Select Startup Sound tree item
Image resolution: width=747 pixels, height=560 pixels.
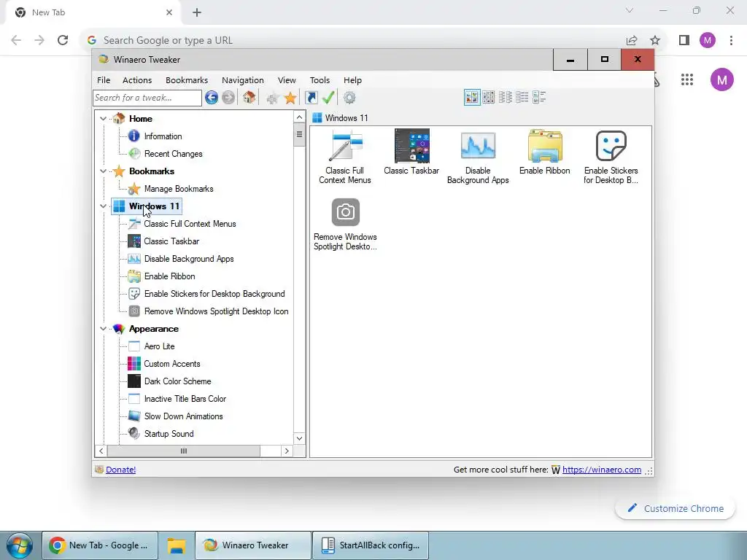point(169,434)
